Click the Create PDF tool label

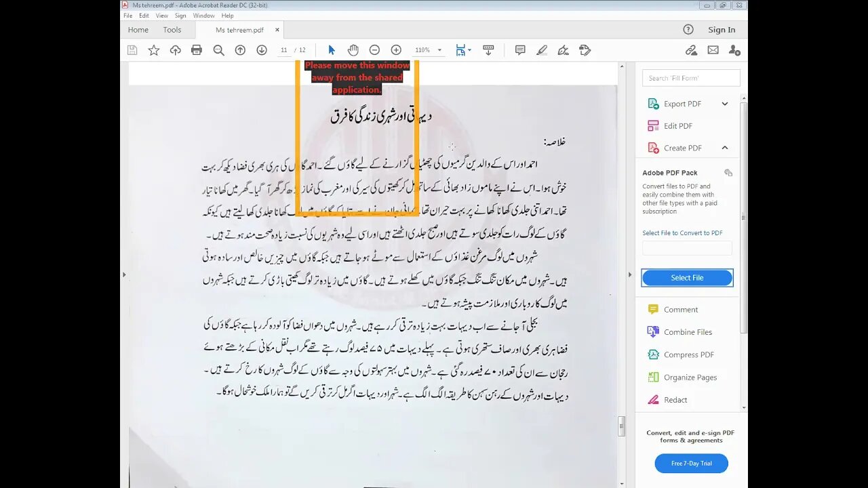point(682,148)
